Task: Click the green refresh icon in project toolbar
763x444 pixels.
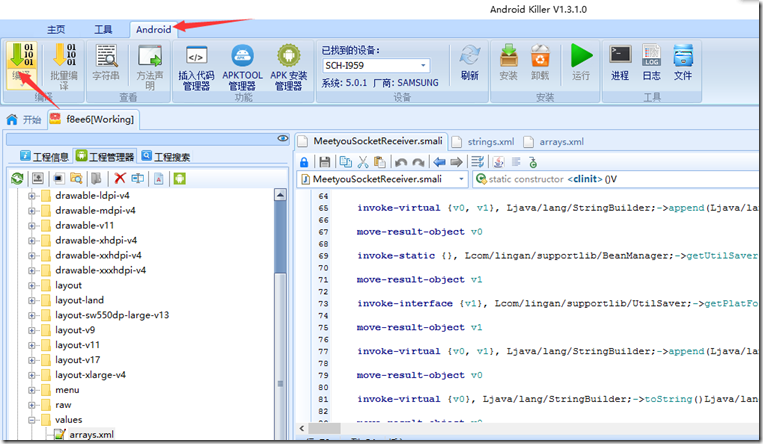Action: (18, 179)
